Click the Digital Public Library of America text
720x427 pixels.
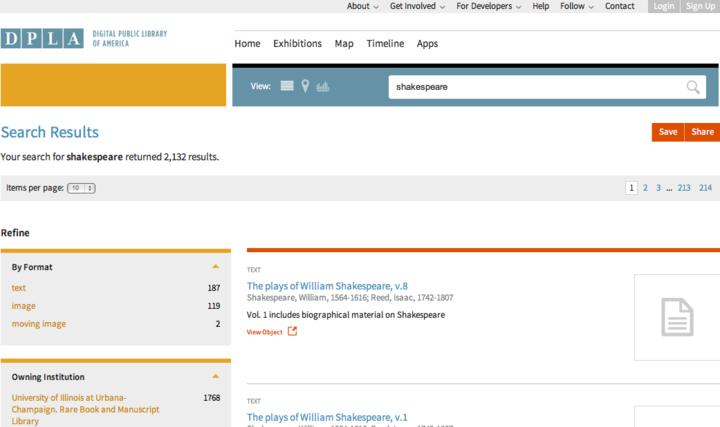pyautogui.click(x=129, y=39)
